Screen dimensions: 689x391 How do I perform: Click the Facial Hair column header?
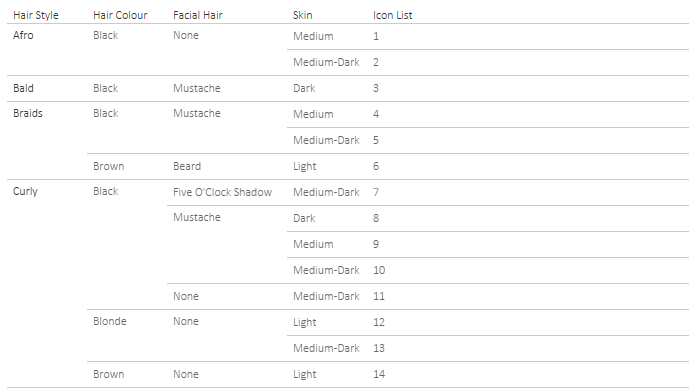point(198,15)
